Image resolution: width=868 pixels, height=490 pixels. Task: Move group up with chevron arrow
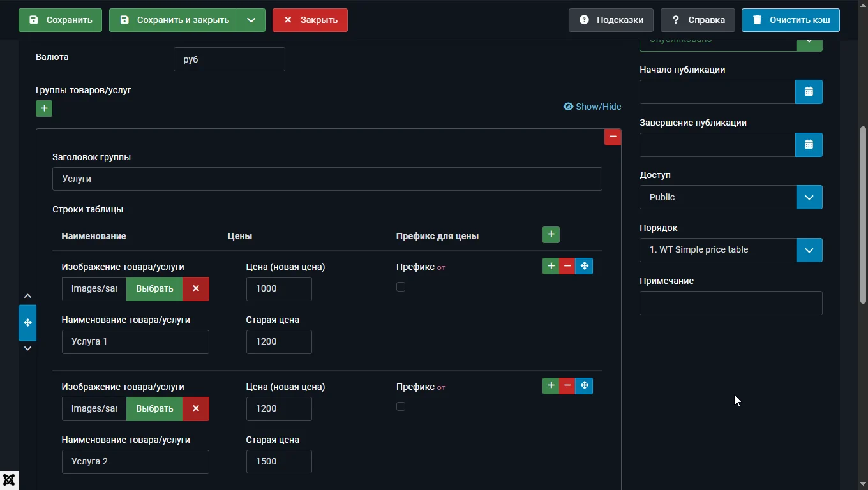[x=27, y=296]
